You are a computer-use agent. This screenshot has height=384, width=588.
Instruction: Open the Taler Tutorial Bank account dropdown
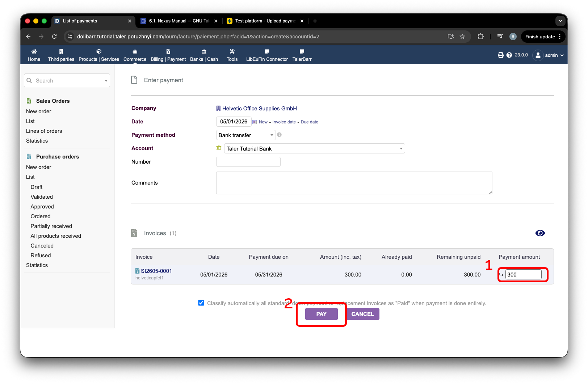pyautogui.click(x=314, y=148)
